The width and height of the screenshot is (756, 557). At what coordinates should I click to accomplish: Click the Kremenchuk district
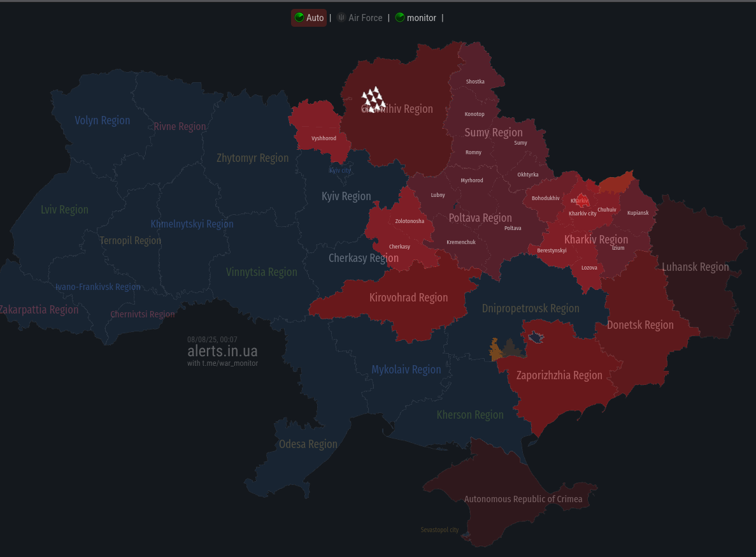(461, 242)
